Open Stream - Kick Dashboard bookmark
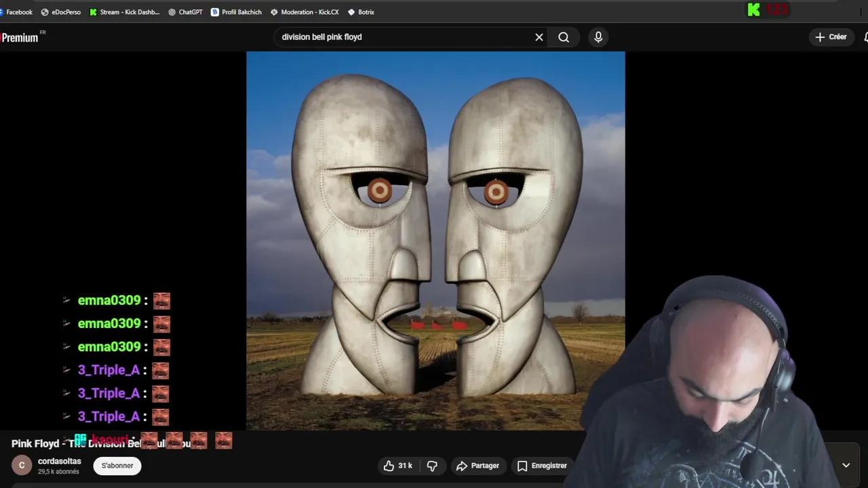The height and width of the screenshot is (488, 868). coord(124,12)
